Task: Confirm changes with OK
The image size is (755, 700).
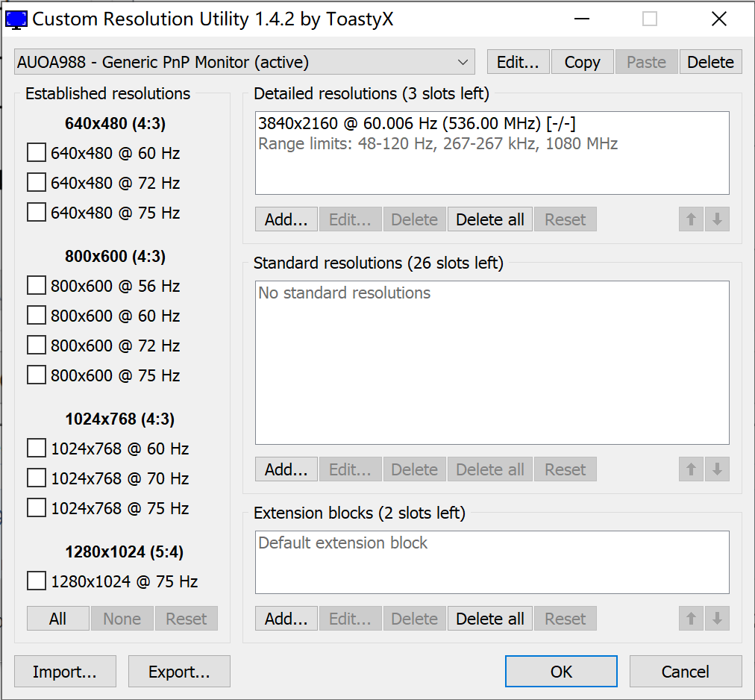Action: click(x=562, y=671)
